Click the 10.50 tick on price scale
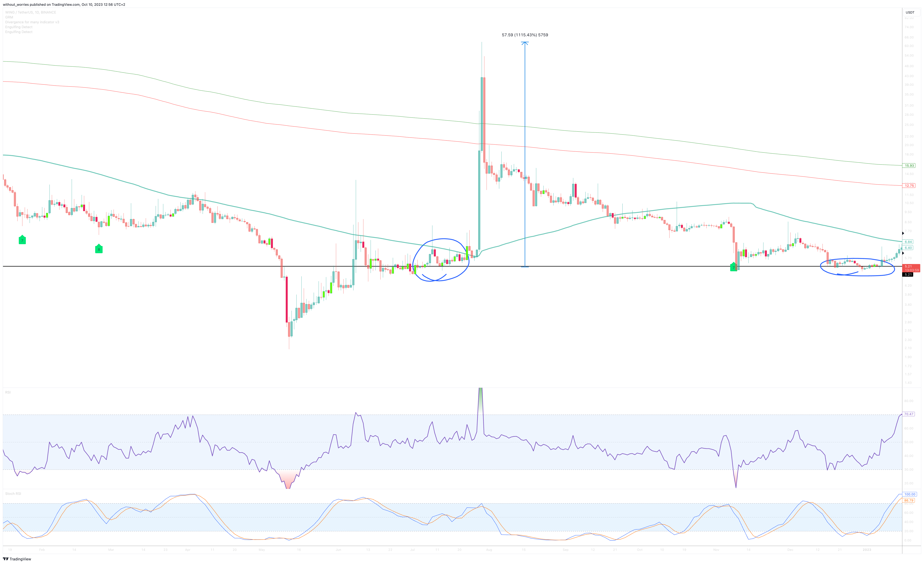 [909, 203]
